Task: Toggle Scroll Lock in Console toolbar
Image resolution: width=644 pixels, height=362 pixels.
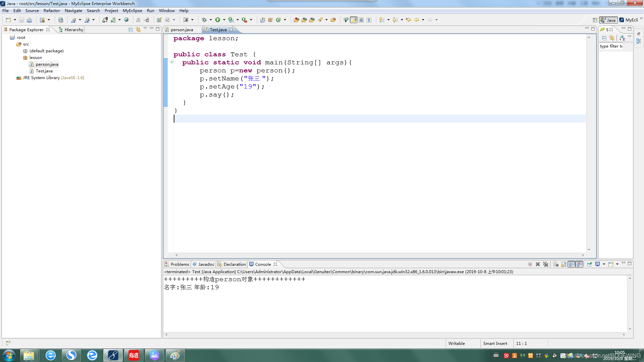Action: 564,264
